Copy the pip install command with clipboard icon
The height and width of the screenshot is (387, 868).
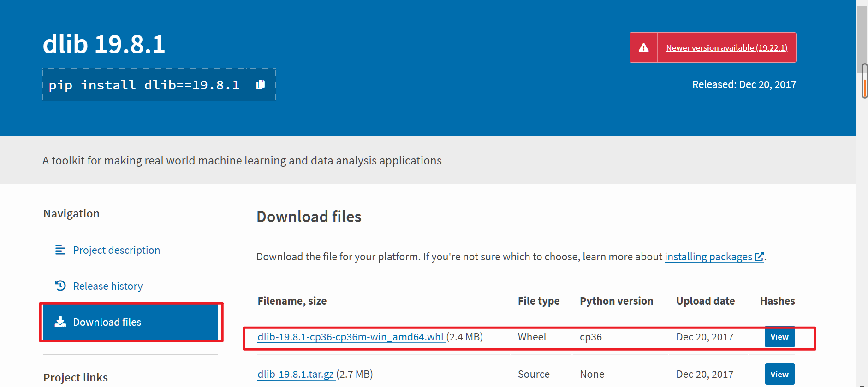[261, 85]
